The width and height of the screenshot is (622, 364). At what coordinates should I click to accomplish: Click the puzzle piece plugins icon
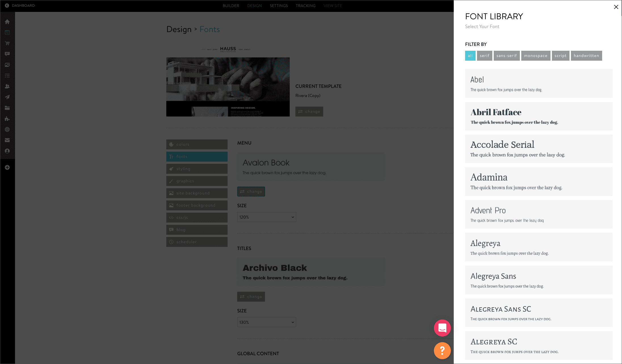[x=7, y=119]
